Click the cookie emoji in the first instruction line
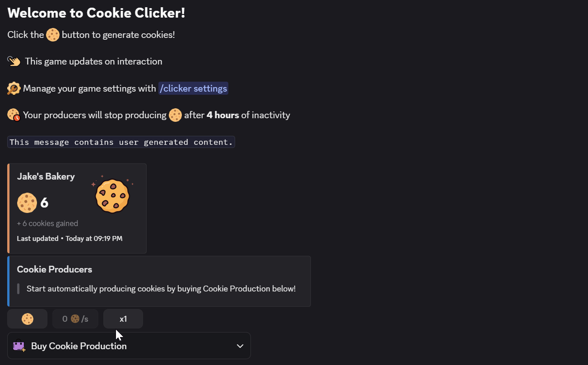 (53, 35)
